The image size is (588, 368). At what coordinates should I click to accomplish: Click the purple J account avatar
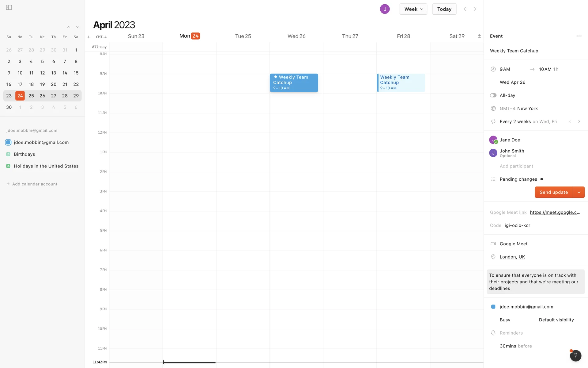click(x=385, y=9)
